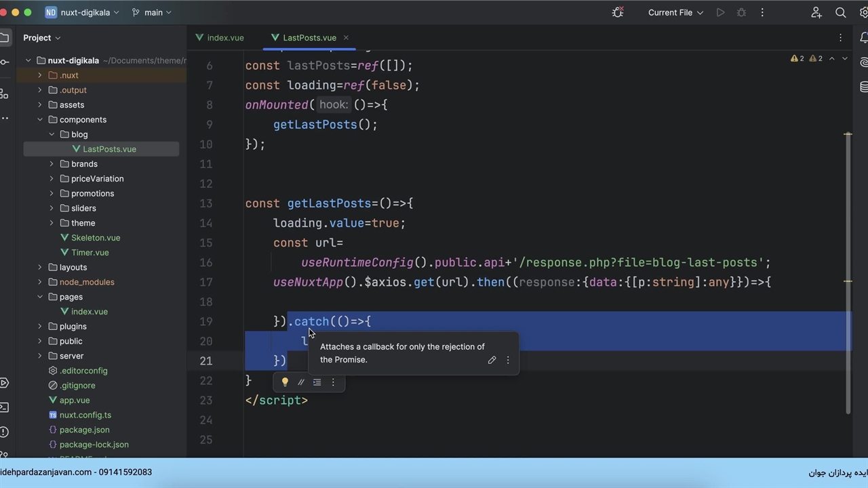The height and width of the screenshot is (488, 868).
Task: Click the lightbulb quick-fix icon
Action: [285, 382]
